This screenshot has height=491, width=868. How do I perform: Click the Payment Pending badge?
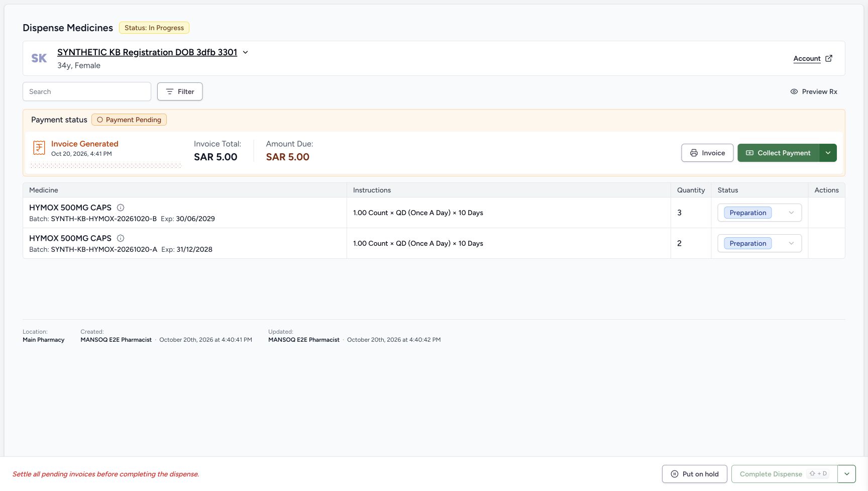click(x=129, y=120)
